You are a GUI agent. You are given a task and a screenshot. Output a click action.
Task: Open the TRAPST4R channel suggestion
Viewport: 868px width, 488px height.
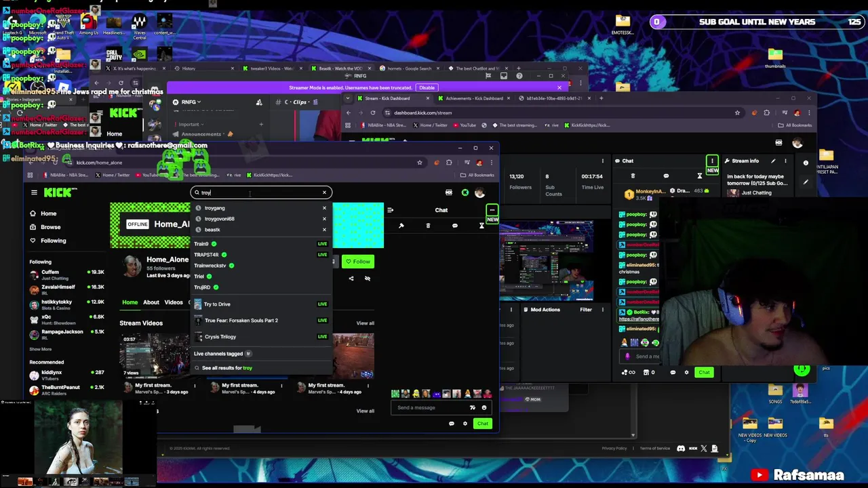tap(261, 255)
